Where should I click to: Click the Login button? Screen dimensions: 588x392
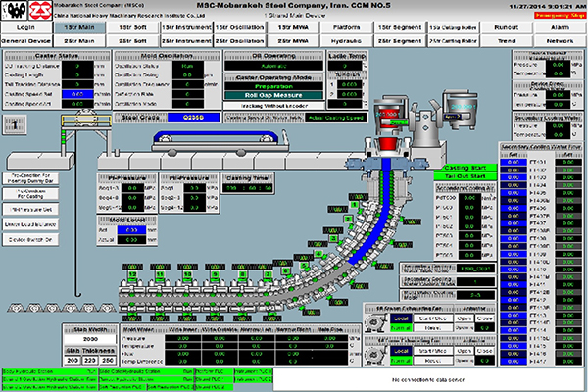point(25,27)
